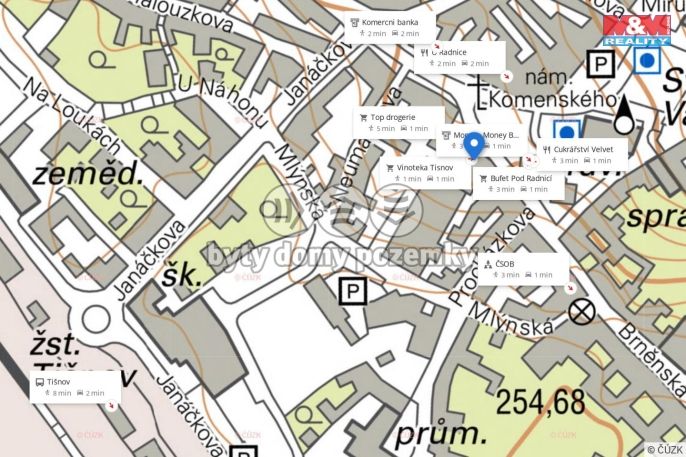686x457 pixels.
Task: Click the M&M Reality logo
Action: [x=637, y=30]
